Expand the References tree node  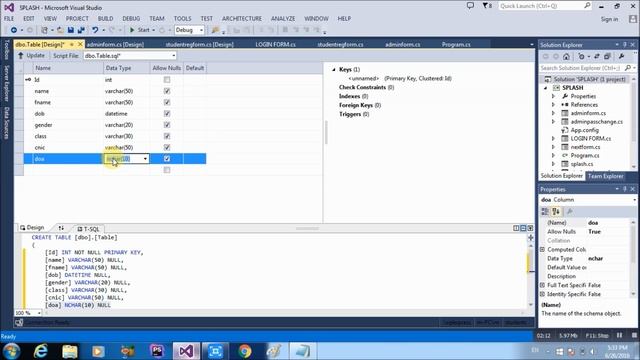(x=553, y=104)
